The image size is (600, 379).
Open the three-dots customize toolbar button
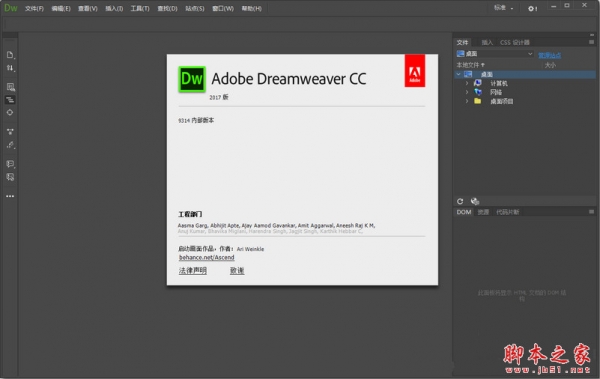tap(10, 196)
